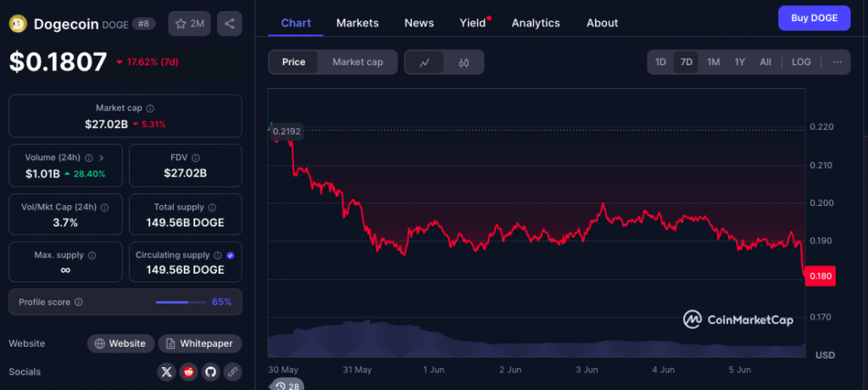
Task: Click the #8 rank badge
Action: point(144,24)
